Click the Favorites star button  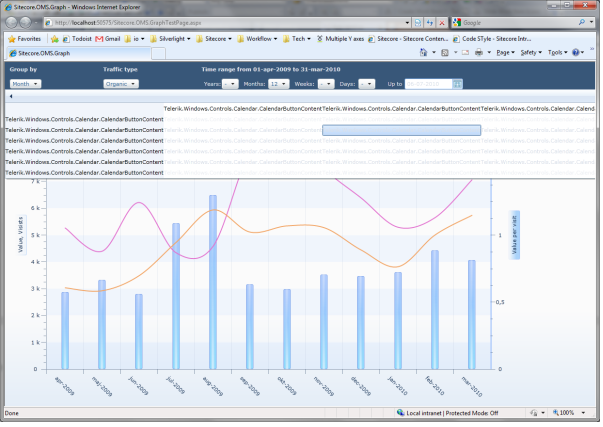pyautogui.click(x=24, y=38)
